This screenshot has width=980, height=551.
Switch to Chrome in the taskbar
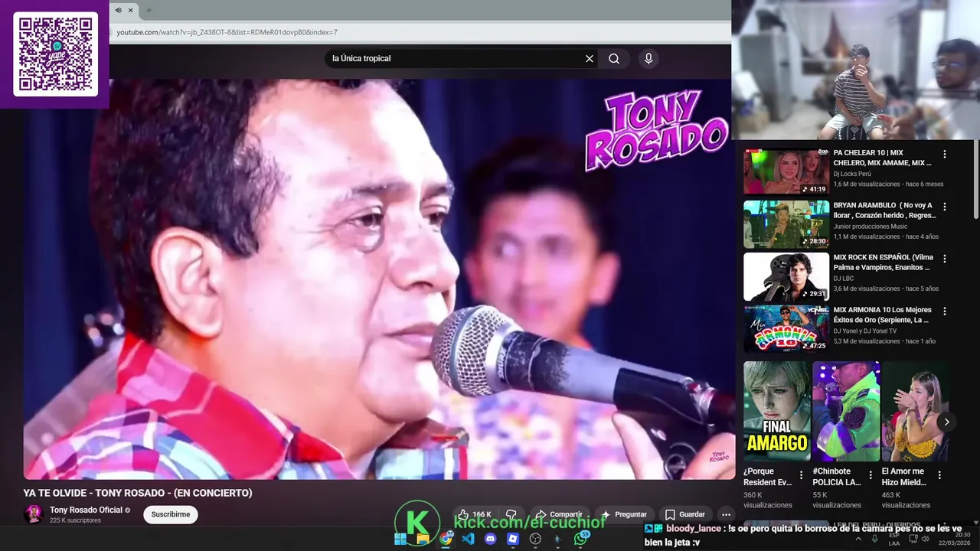(446, 539)
